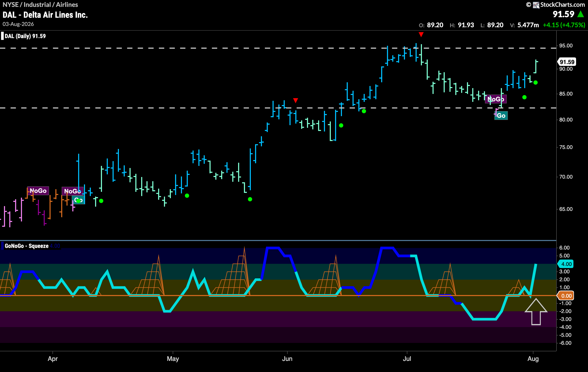The width and height of the screenshot is (588, 372).
Task: Click the green dot in mid-April near the 66 level
Action: point(101,201)
